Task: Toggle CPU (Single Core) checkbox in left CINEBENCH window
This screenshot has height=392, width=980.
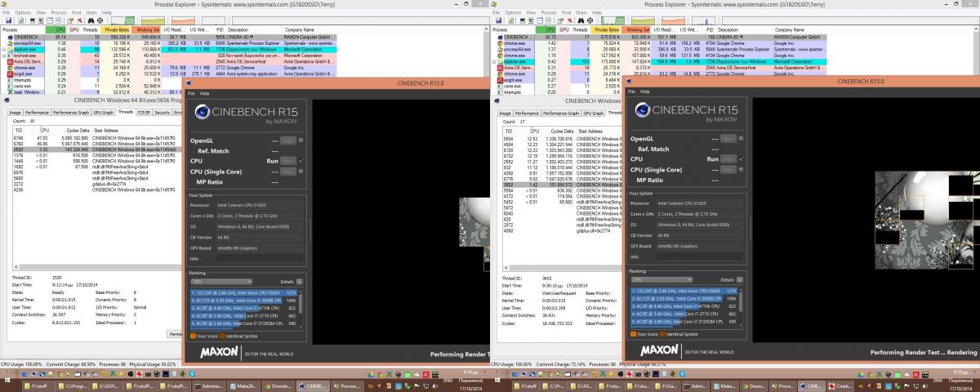Action: tap(301, 171)
